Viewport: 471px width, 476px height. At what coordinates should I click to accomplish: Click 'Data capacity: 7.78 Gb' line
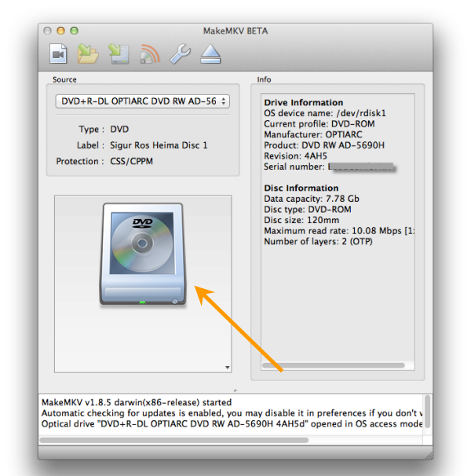click(312, 199)
